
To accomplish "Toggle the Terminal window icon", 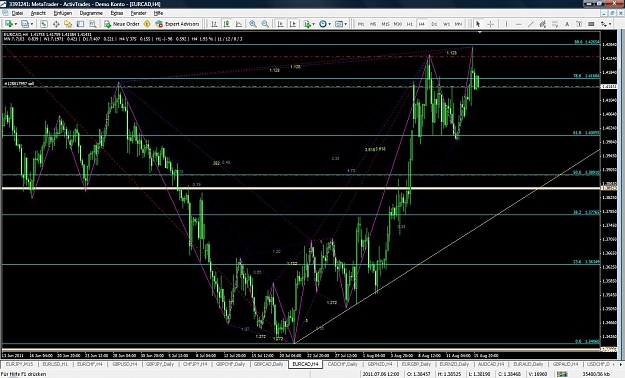I will [81, 24].
